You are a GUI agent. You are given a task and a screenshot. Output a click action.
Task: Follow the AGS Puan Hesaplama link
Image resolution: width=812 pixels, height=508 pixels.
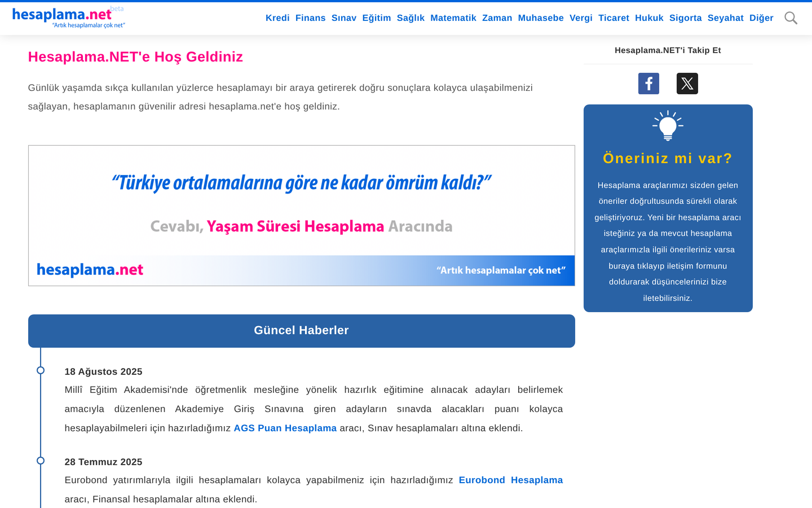click(x=285, y=428)
